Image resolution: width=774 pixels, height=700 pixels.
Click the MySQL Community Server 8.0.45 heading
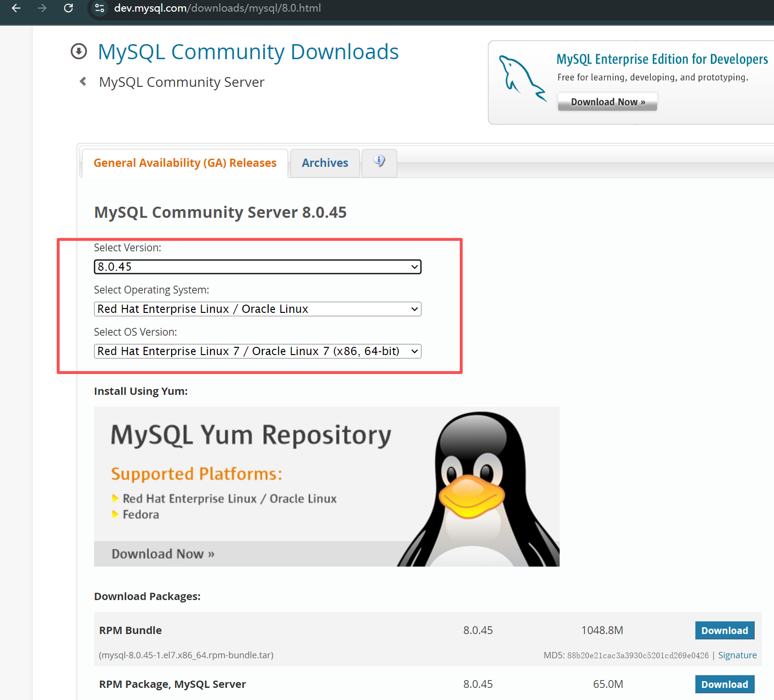click(220, 212)
